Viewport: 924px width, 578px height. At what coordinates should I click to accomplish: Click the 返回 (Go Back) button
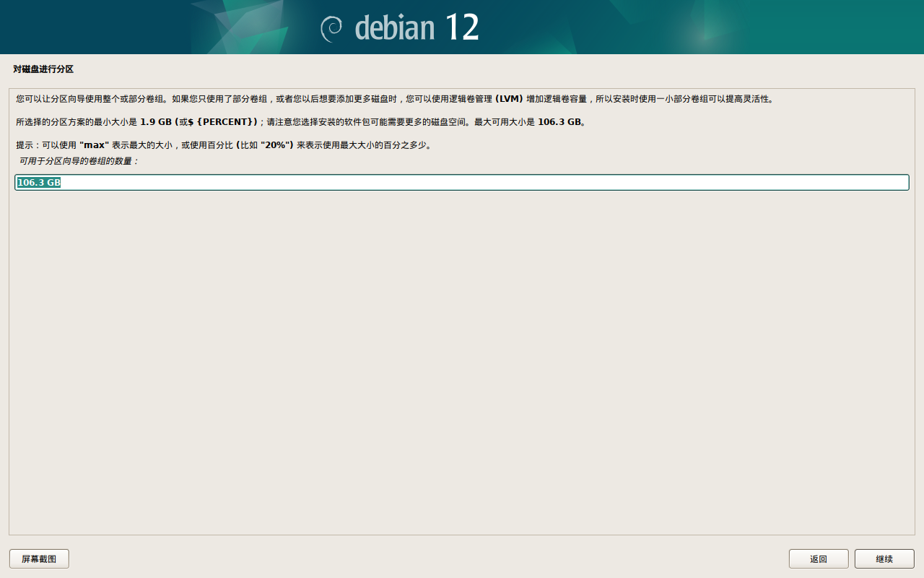[819, 558]
